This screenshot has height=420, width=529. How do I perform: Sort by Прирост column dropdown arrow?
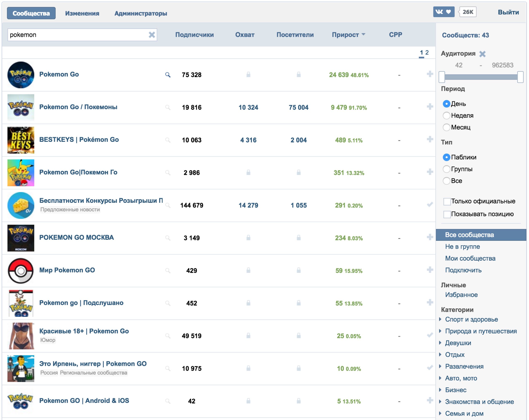(x=363, y=34)
